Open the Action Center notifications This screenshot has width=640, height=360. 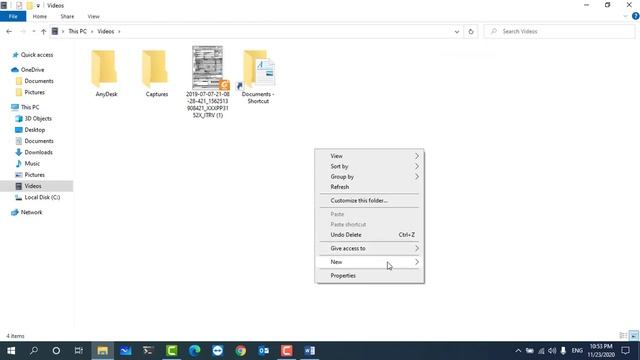click(625, 351)
